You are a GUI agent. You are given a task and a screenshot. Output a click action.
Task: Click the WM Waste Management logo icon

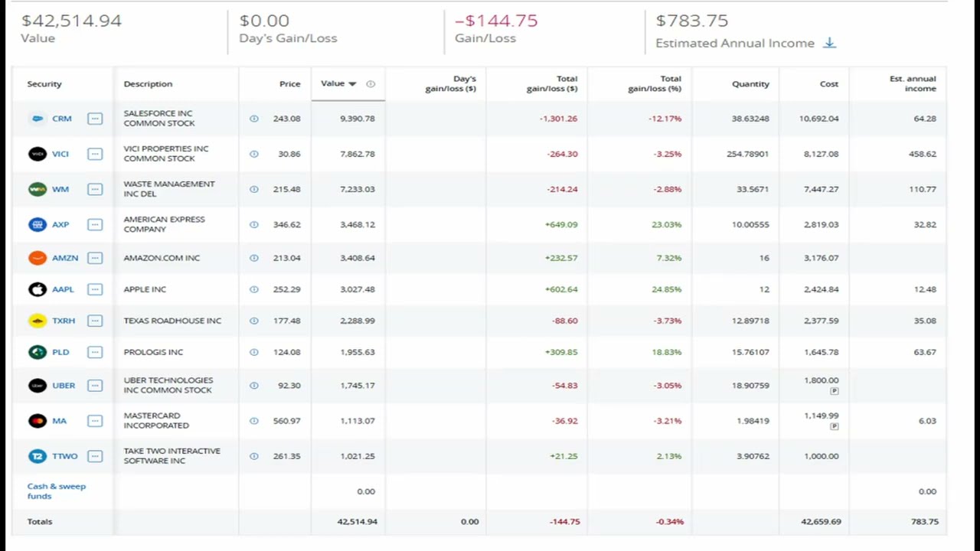click(x=38, y=189)
